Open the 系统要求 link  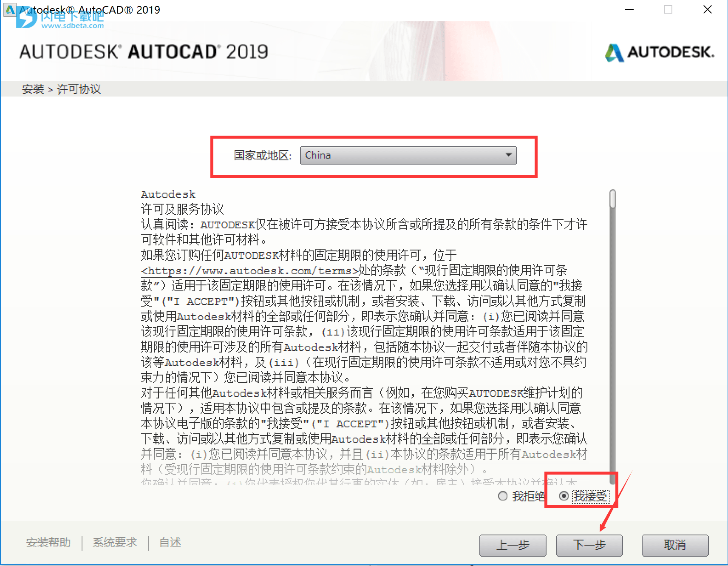click(115, 543)
